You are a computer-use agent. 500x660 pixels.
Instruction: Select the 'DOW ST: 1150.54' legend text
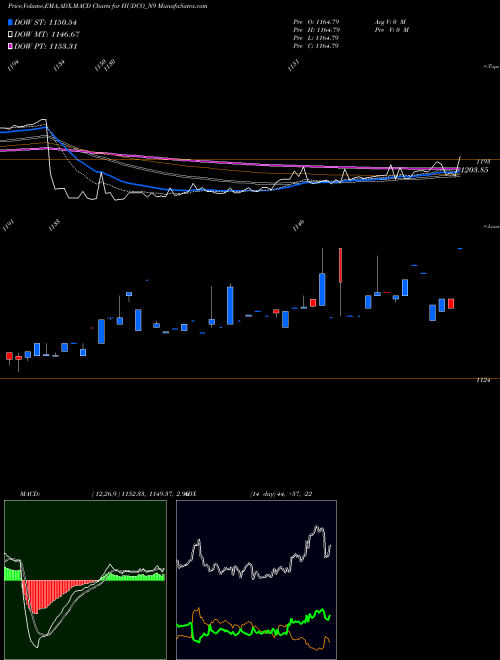pos(45,22)
